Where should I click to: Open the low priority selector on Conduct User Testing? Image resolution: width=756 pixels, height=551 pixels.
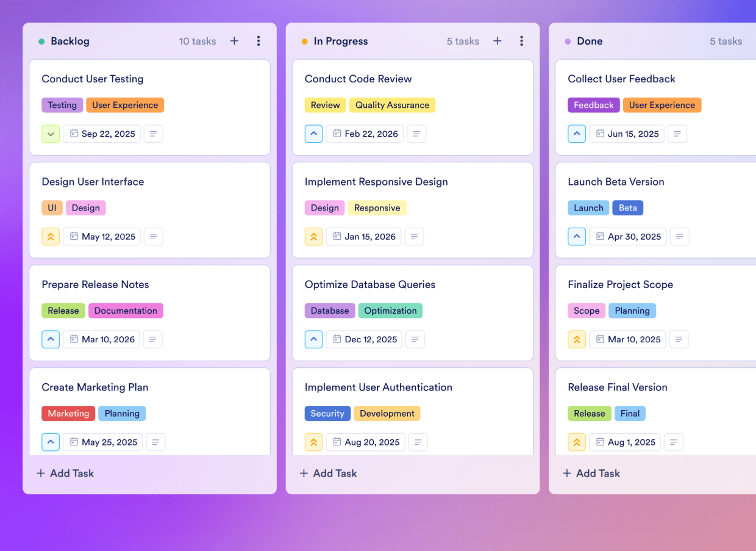51,134
